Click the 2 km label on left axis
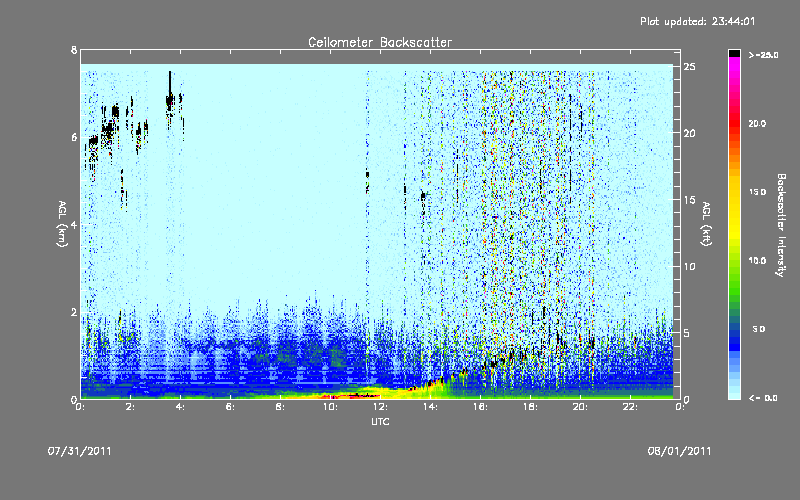 (x=74, y=312)
